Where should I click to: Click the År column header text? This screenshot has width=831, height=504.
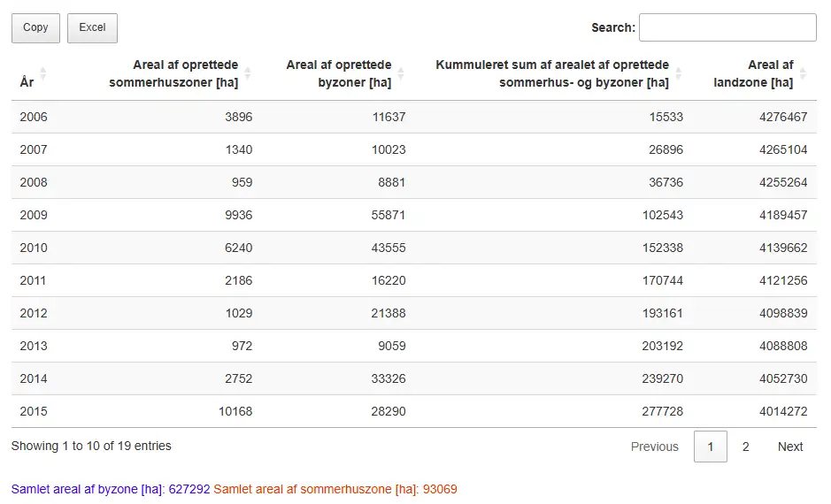click(x=27, y=82)
